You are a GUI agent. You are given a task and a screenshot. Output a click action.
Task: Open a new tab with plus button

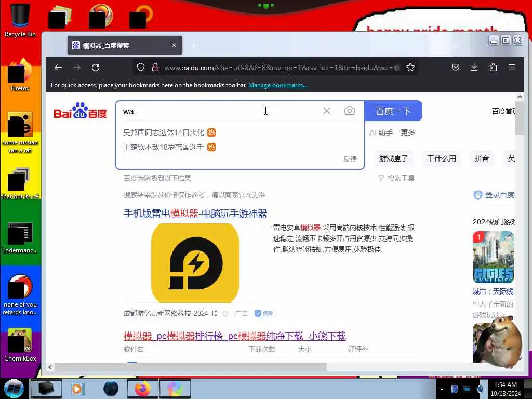point(194,45)
